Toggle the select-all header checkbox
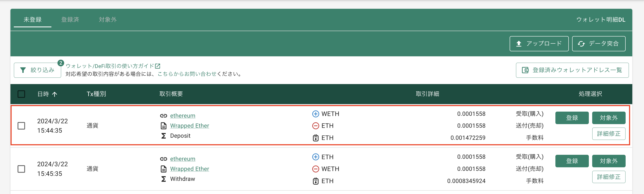This screenshot has height=194, width=644. [x=21, y=94]
